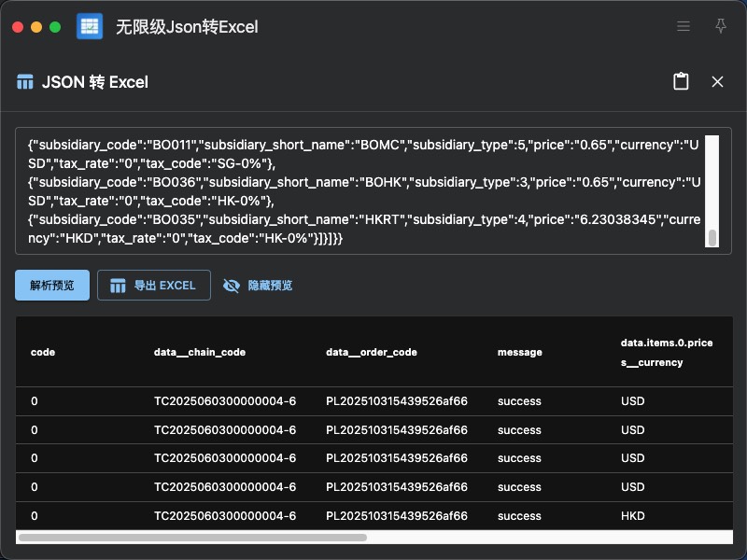Open the hamburger menu icon
The image size is (747, 560).
click(684, 27)
